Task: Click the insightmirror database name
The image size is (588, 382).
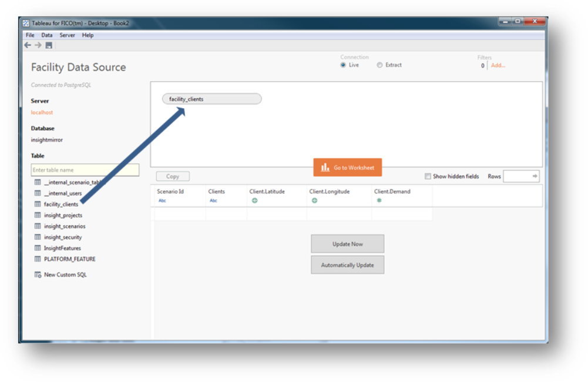Action: [47, 140]
